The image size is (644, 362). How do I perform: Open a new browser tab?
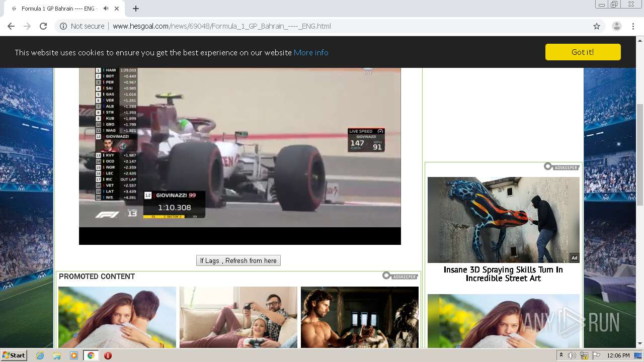coord(136,9)
